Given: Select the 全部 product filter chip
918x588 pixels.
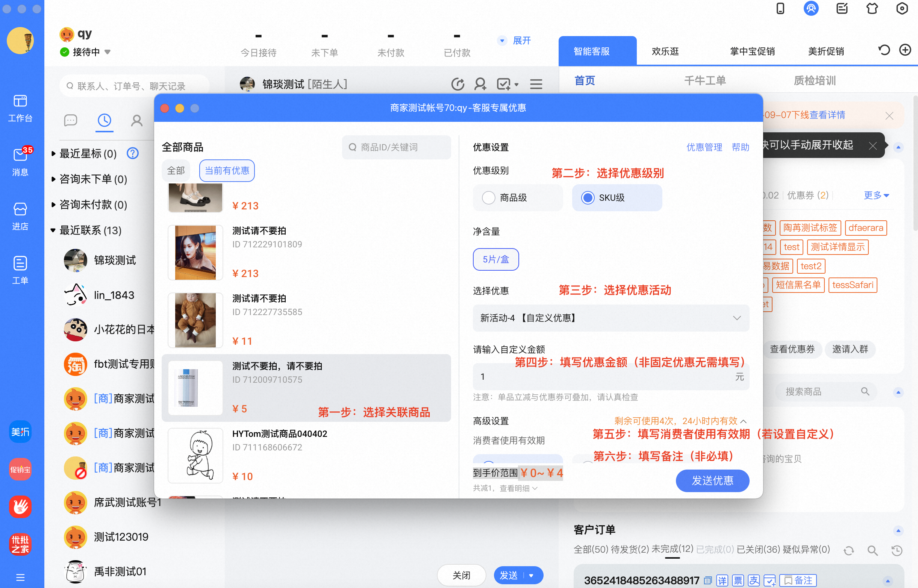Looking at the screenshot, I should 176,171.
